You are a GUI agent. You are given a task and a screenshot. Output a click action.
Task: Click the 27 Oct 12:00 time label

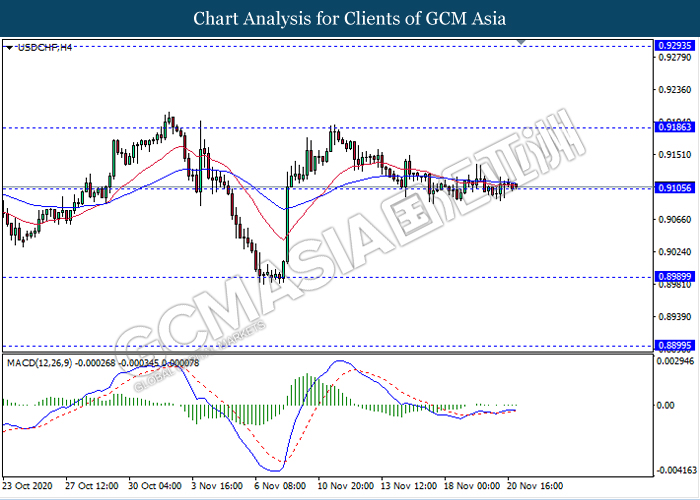[92, 485]
